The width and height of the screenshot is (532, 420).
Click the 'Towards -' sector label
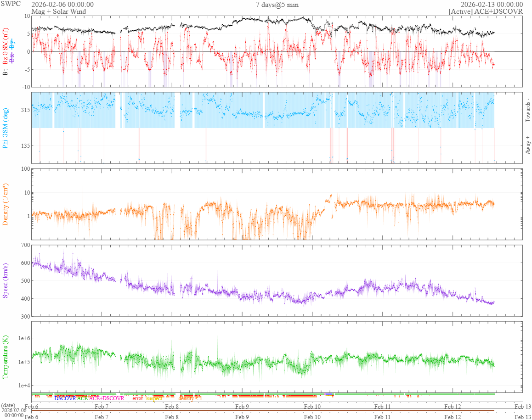[527, 110]
